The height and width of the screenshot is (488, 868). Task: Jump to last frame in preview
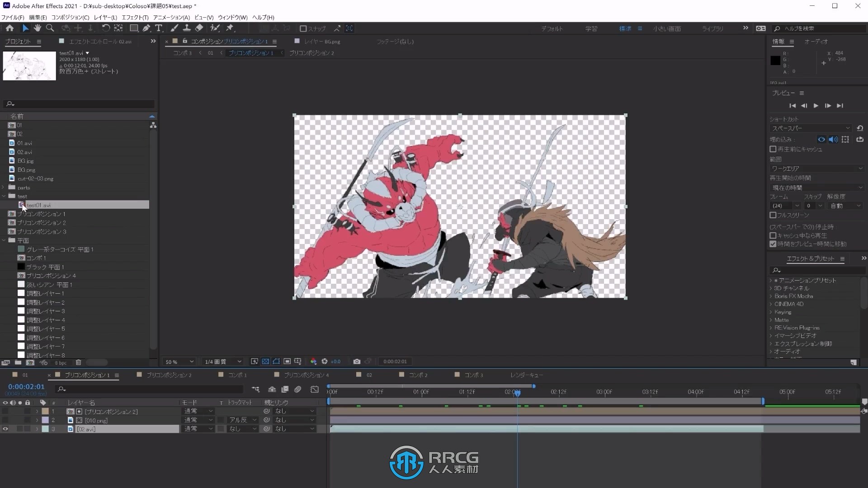tap(840, 106)
